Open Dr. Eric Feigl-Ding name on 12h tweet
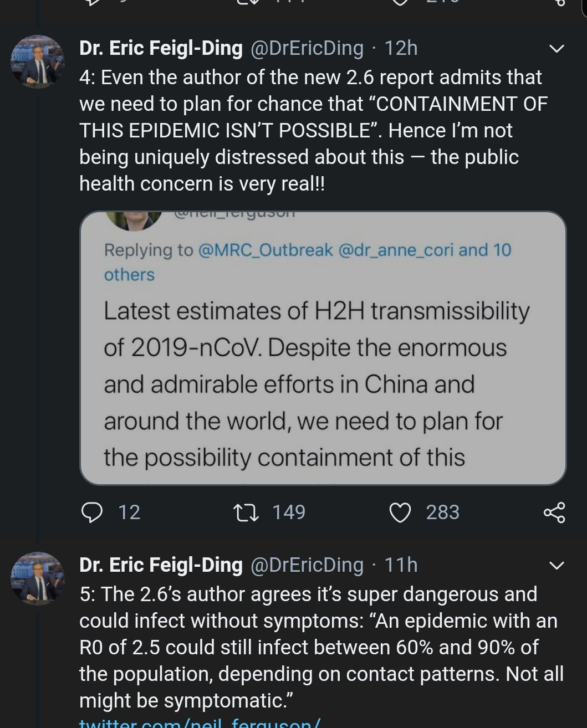Image resolution: width=587 pixels, height=728 pixels. coord(161,49)
